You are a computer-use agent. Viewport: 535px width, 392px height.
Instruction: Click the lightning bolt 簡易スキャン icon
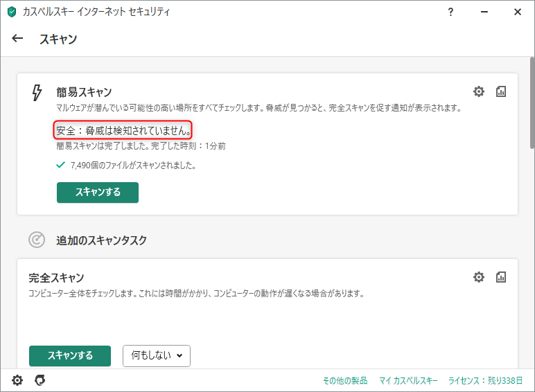click(x=37, y=93)
